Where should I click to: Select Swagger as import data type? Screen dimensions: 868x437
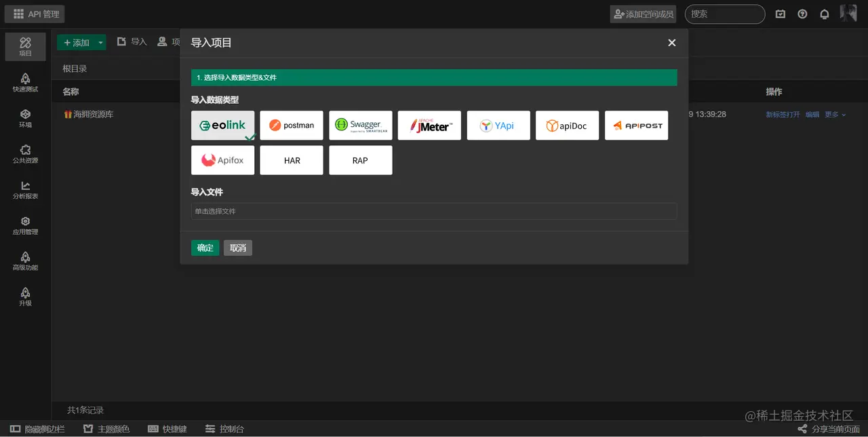[x=361, y=126]
